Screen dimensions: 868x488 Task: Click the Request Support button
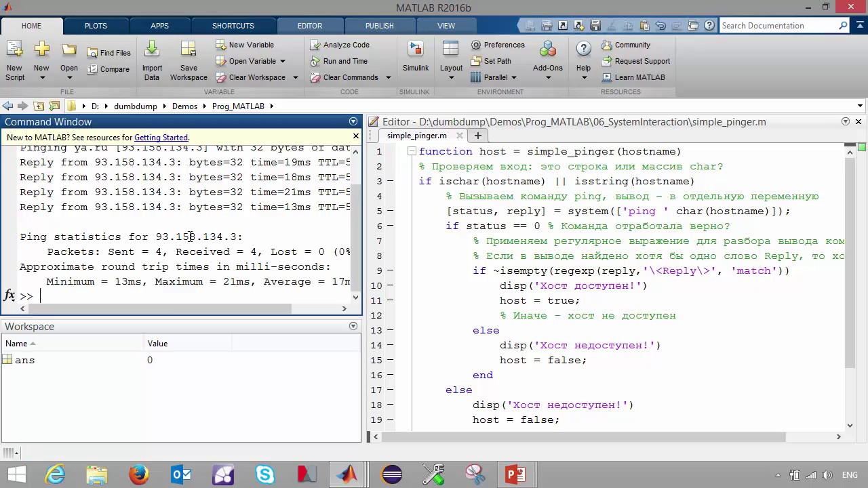[x=635, y=61]
